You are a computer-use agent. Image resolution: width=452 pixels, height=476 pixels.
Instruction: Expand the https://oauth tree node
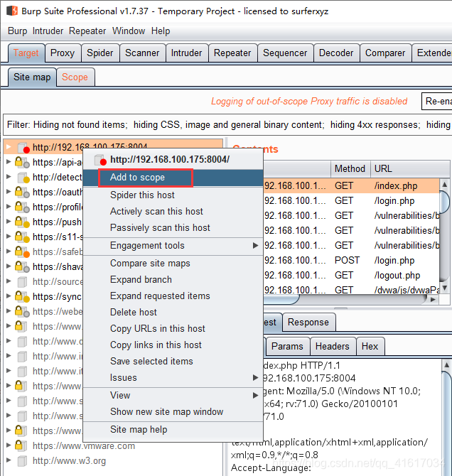(9, 192)
